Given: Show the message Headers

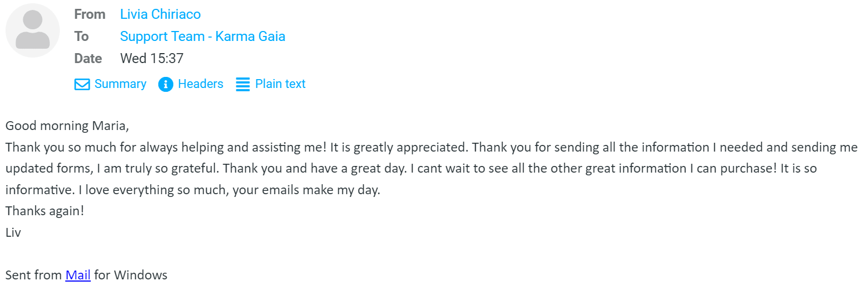Looking at the screenshot, I should point(200,84).
